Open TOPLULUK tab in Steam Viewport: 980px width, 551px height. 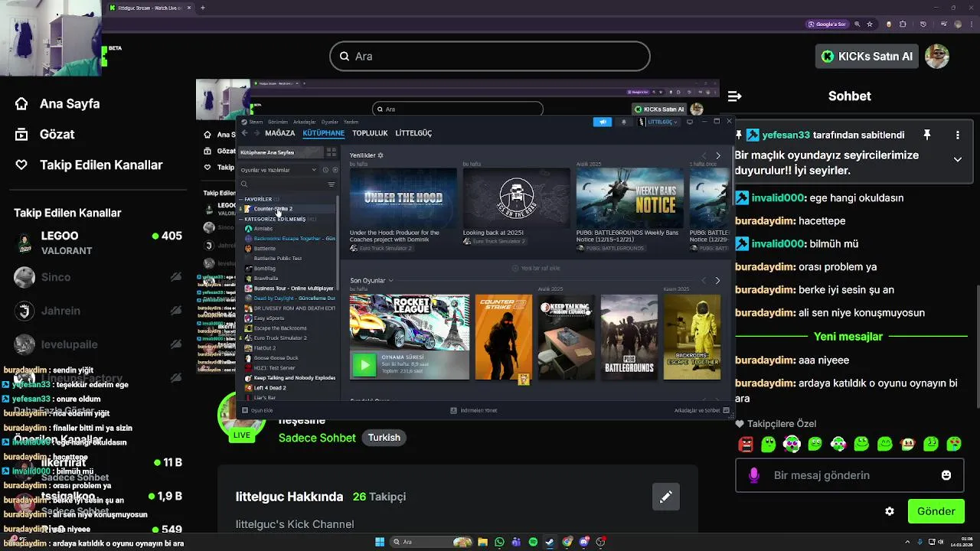370,133
